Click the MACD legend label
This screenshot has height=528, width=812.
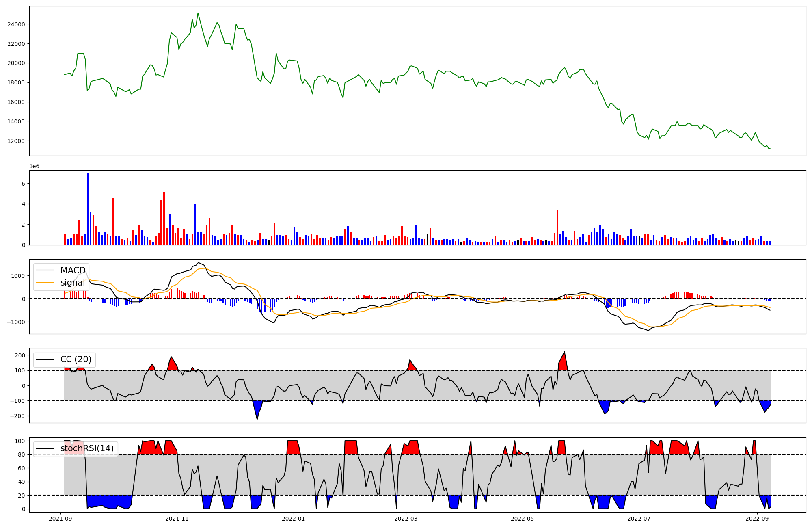[73, 270]
